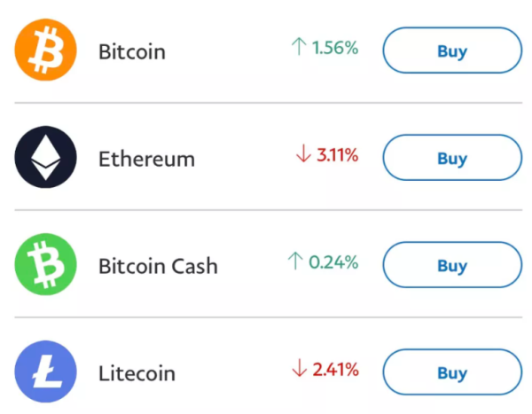Click the blue Litecoin logo icon
Screen dimensions: 532x414
point(46,371)
